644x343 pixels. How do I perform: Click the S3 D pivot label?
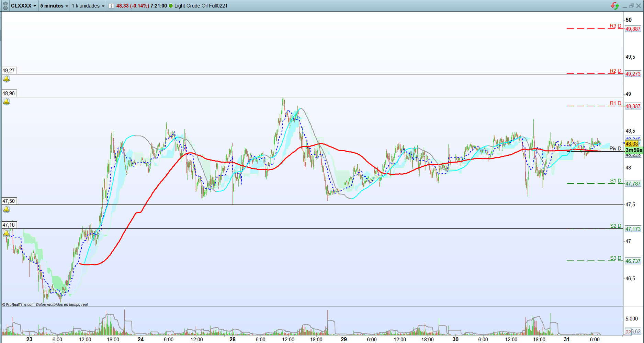pyautogui.click(x=616, y=258)
